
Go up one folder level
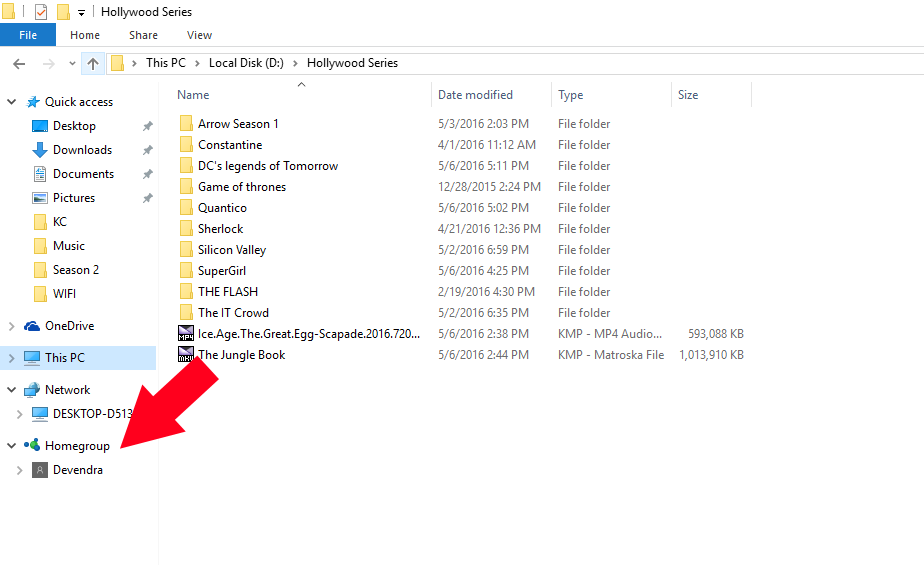click(x=93, y=64)
